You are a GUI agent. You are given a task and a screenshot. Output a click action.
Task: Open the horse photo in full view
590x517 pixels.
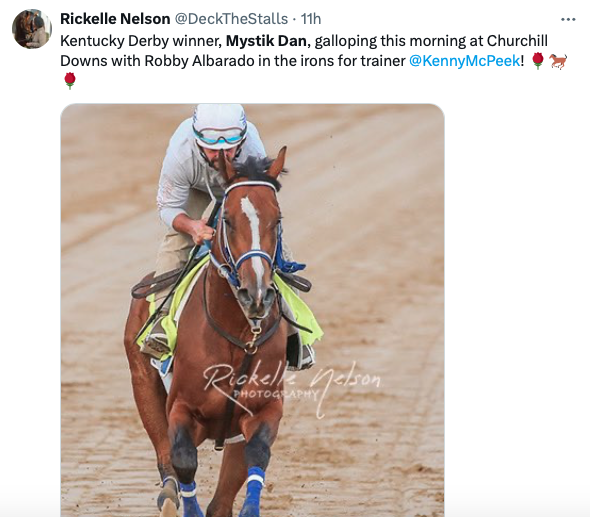tap(252, 310)
